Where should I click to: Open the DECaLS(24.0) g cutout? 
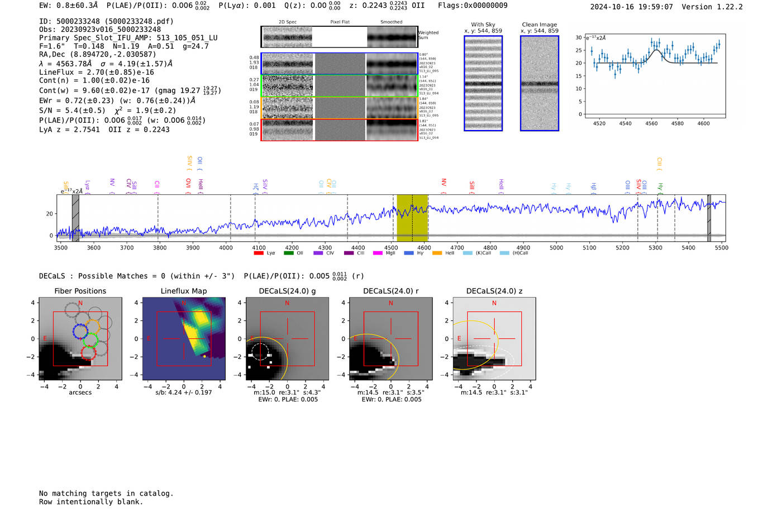click(288, 339)
